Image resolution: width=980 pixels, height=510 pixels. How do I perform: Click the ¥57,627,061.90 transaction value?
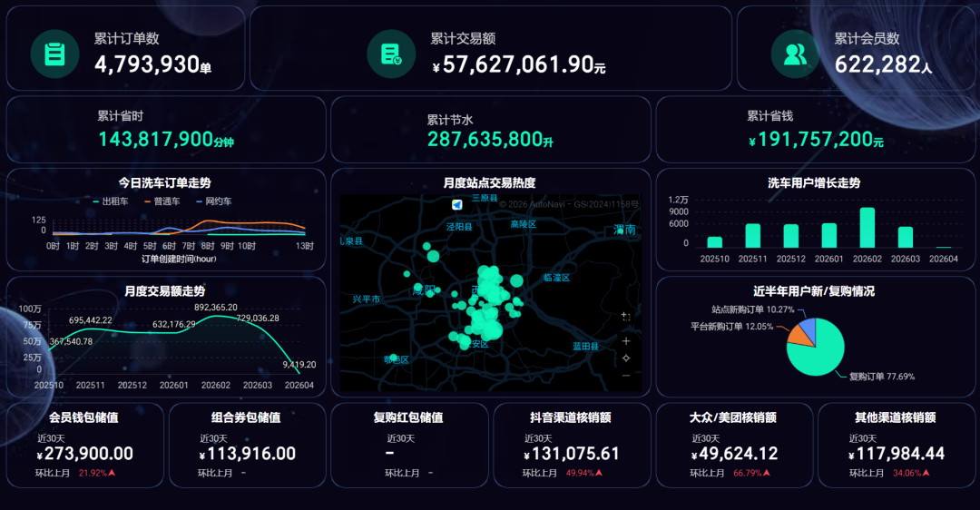519,64
